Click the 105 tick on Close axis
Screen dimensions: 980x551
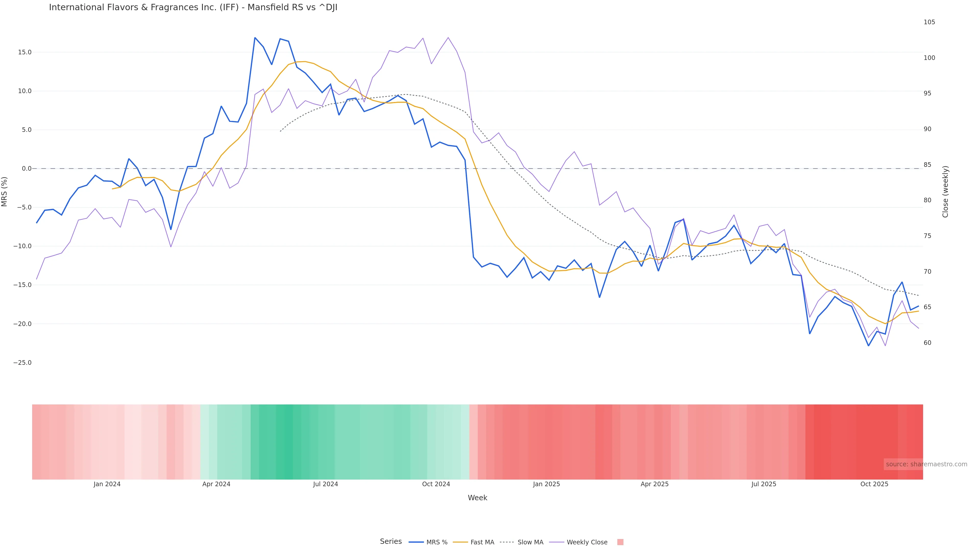click(929, 22)
